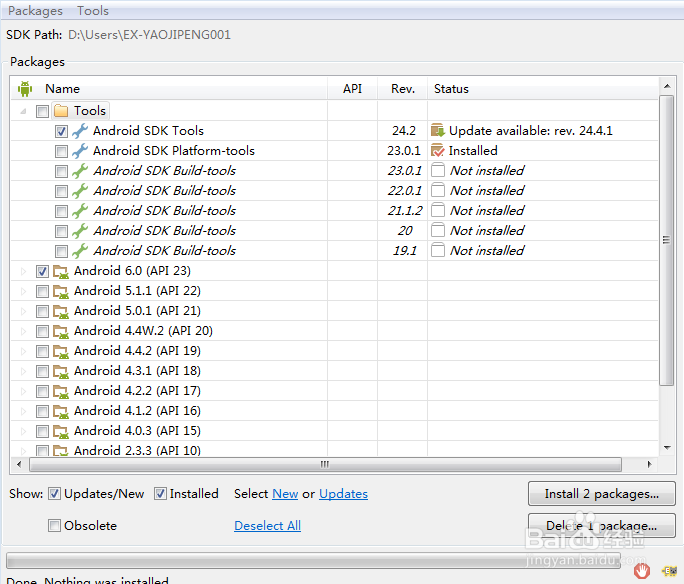Sort by the API column header
The image size is (684, 584).
coord(352,89)
